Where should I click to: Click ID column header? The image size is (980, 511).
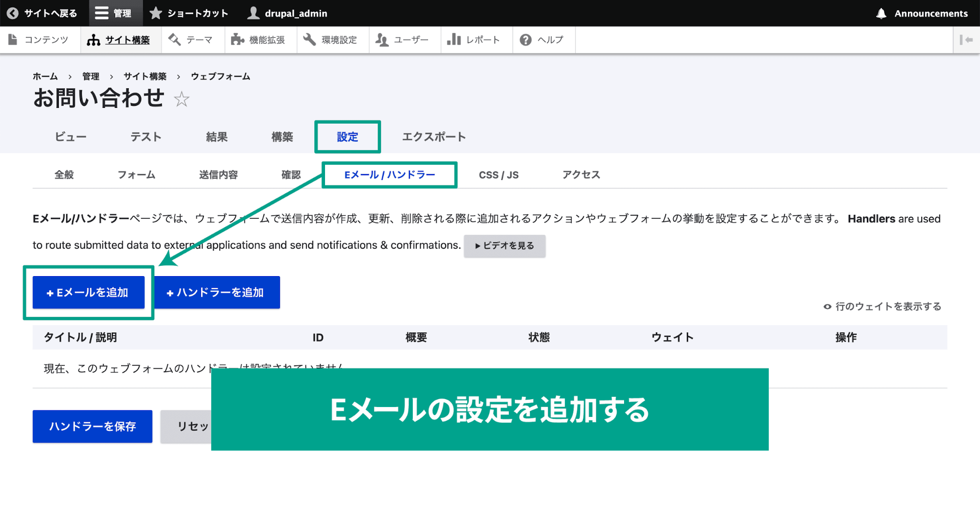pyautogui.click(x=318, y=337)
